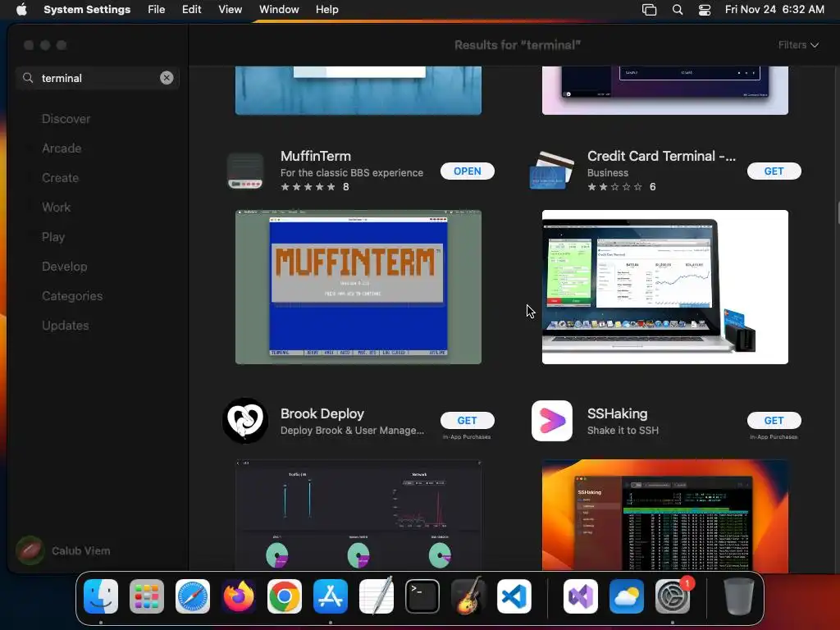840x630 pixels.
Task: Open Trash from the dock
Action: point(739,596)
